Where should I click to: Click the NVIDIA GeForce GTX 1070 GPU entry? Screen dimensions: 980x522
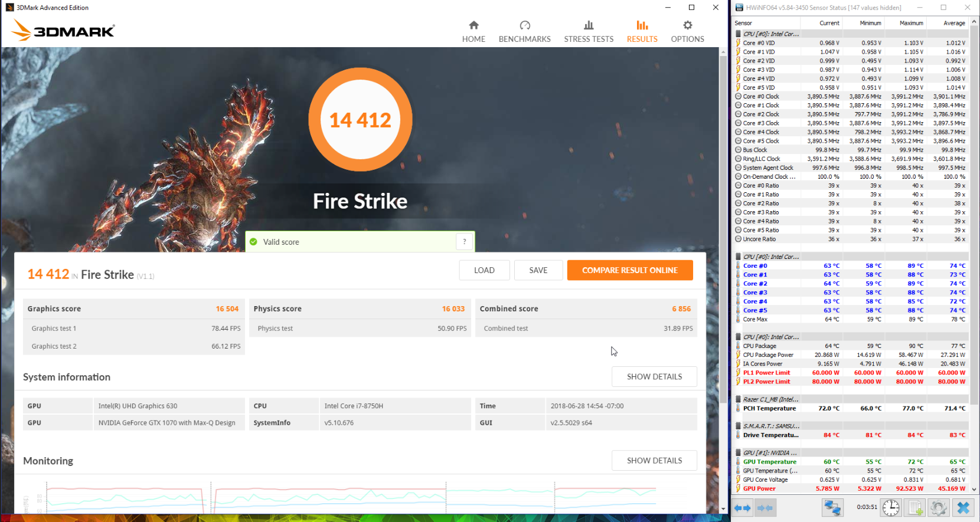tap(166, 422)
